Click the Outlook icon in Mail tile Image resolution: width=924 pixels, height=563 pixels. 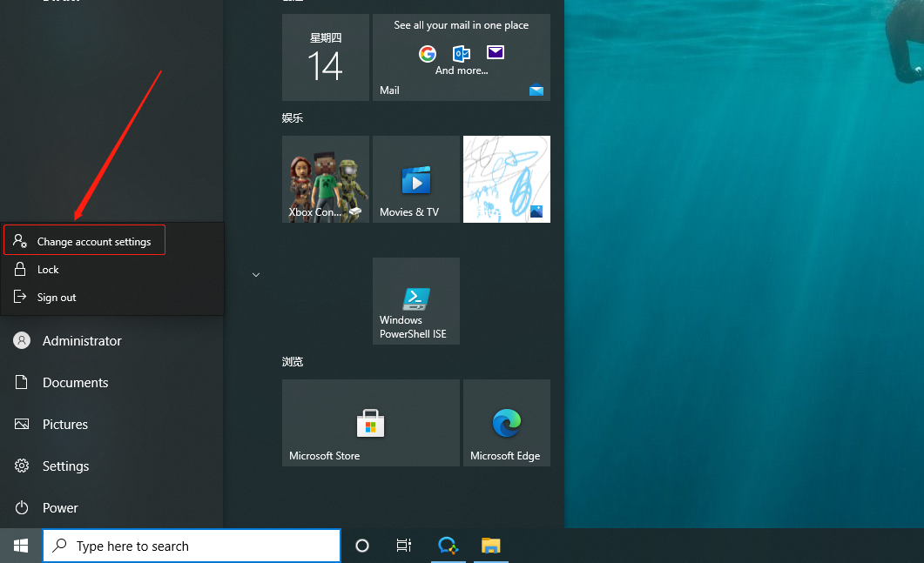pyautogui.click(x=462, y=54)
